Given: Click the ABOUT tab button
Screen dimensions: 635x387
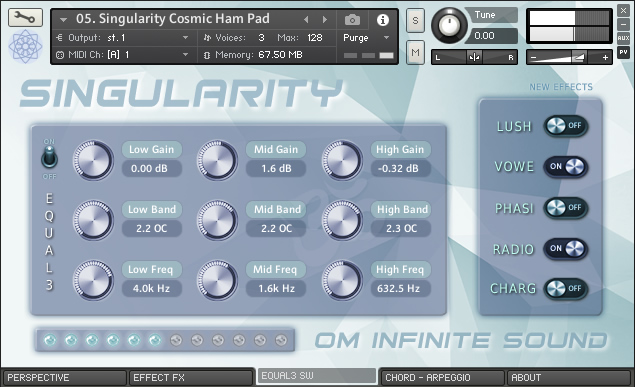Looking at the screenshot, I should pos(569,378).
